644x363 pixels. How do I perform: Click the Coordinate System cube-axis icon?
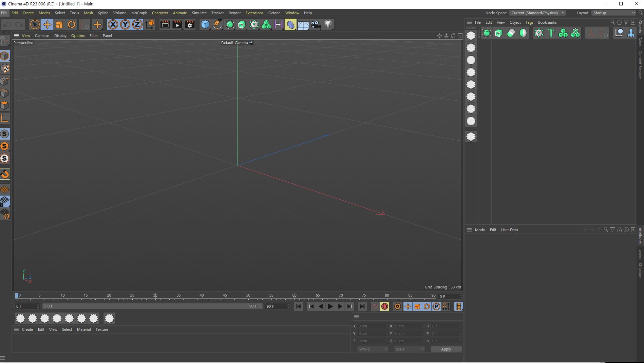(x=150, y=24)
